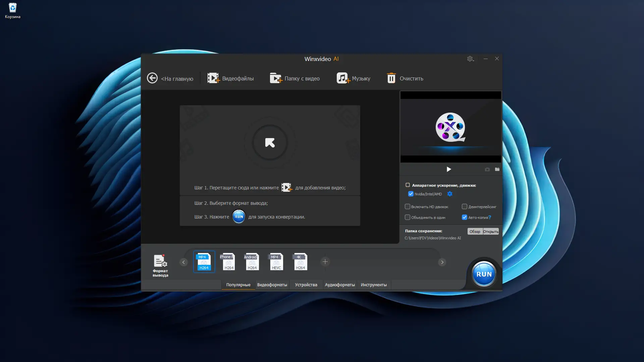
Task: Select the MP4 HEVC format preset
Action: click(276, 262)
